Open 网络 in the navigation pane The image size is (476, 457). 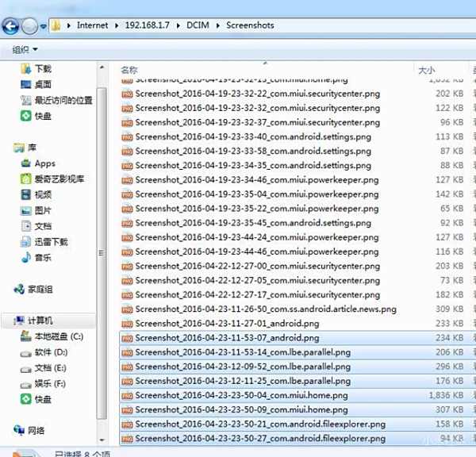pyautogui.click(x=36, y=430)
